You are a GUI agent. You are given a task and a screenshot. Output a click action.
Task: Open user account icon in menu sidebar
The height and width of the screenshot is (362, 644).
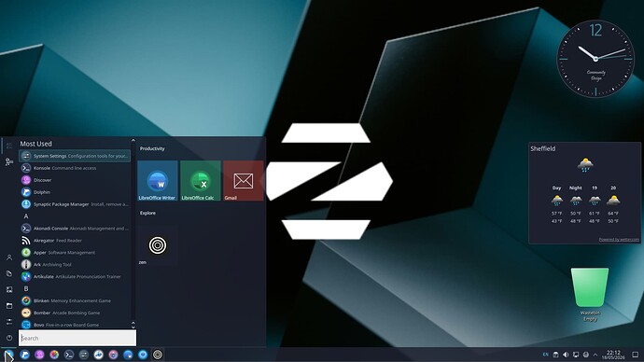9,258
